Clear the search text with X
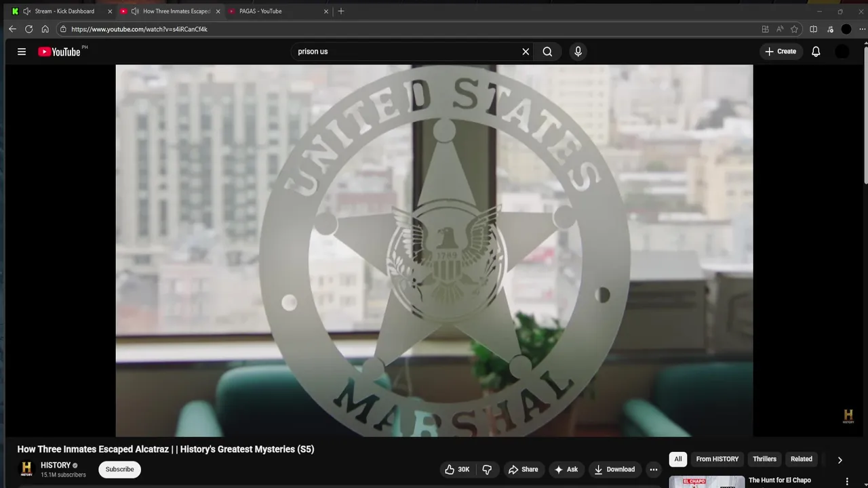868x488 pixels. click(526, 52)
